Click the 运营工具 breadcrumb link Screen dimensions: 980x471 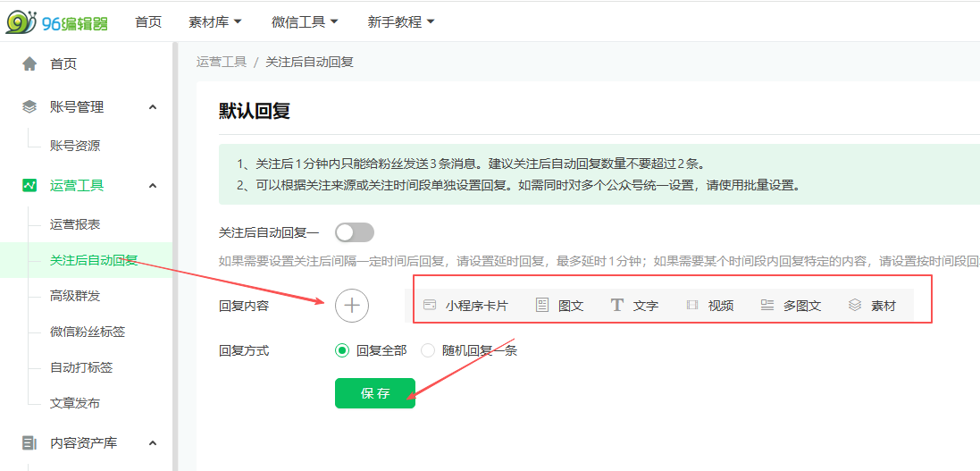click(x=221, y=62)
